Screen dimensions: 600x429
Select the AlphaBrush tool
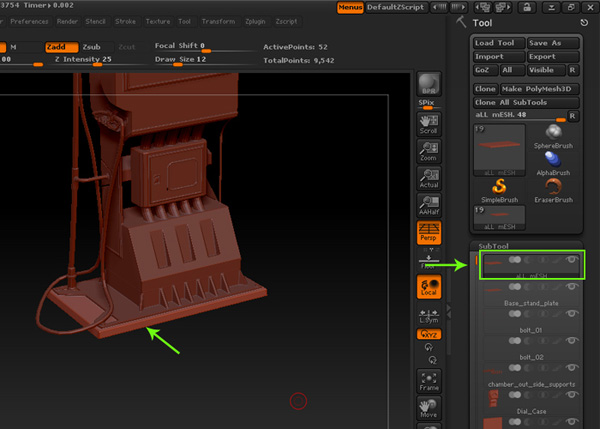553,164
